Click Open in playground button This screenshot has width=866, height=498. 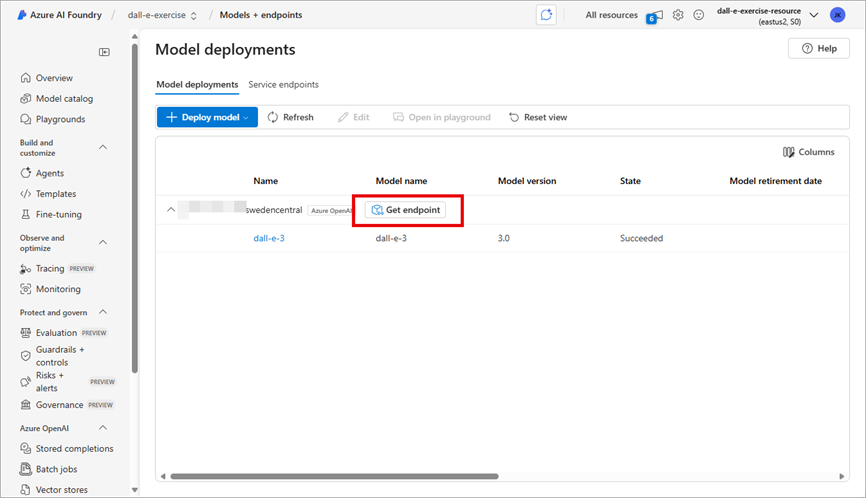441,117
